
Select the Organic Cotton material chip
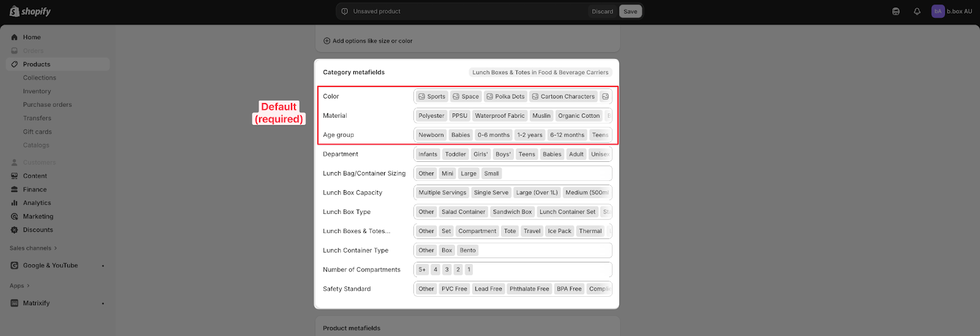(x=578, y=116)
